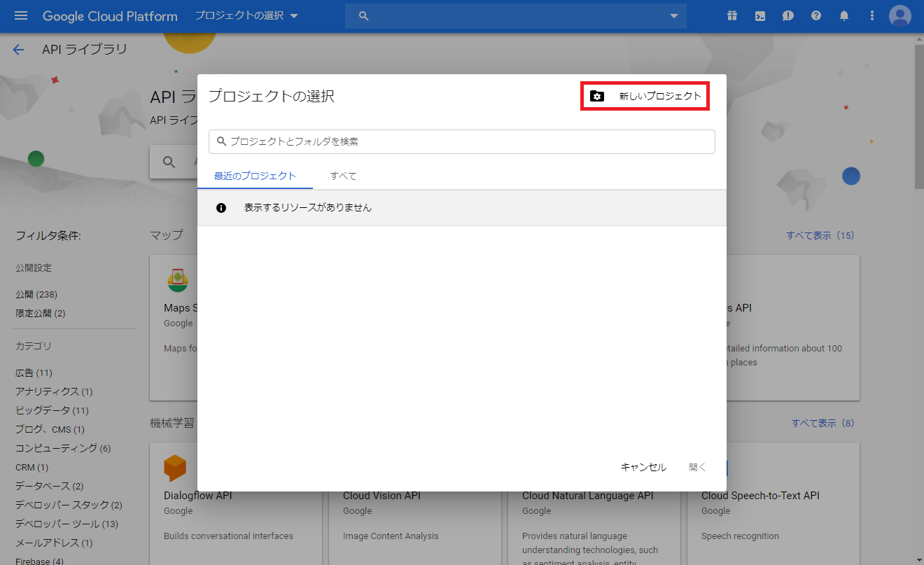Screen dimensions: 924x565
Task: Expand the top search bar dropdown arrow
Action: 674,15
